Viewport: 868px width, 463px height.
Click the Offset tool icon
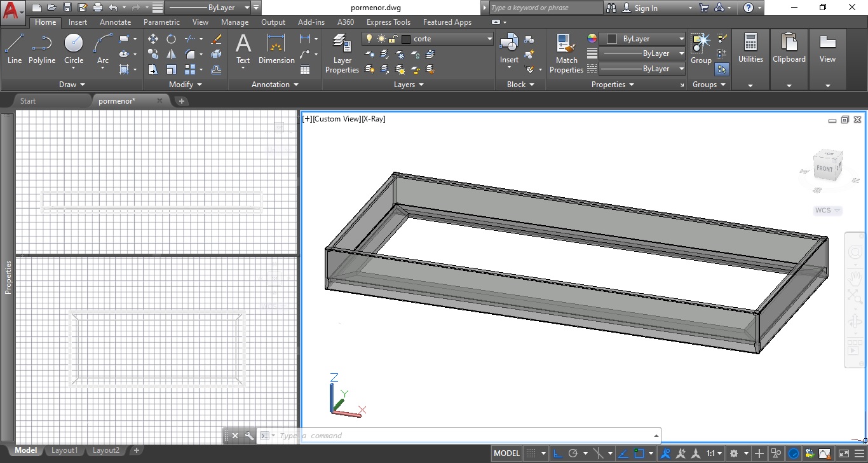[216, 69]
